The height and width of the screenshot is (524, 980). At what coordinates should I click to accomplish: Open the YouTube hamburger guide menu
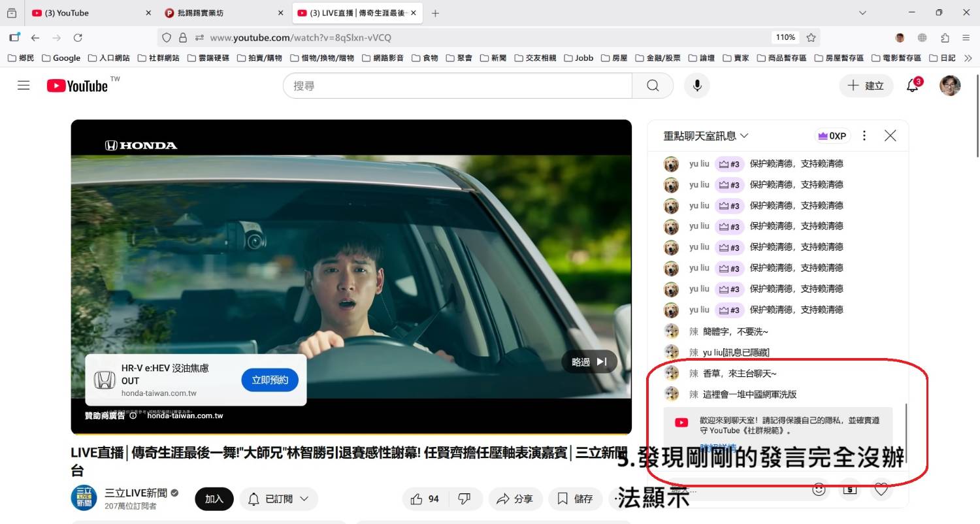click(24, 86)
